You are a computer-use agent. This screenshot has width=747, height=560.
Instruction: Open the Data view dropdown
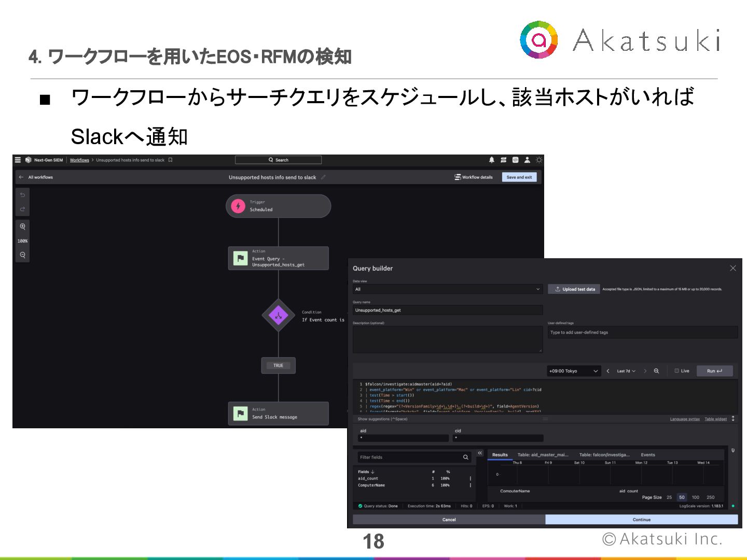[448, 289]
